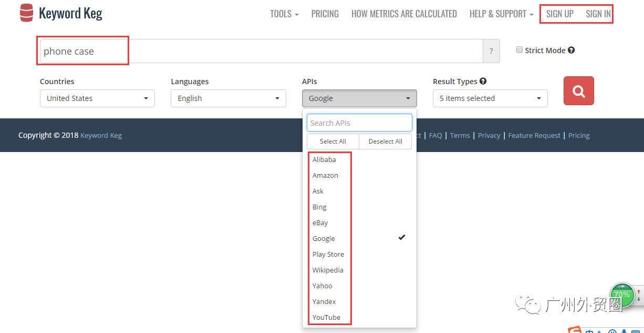Uncheck Google in the APIs list
644x333 pixels.
click(x=359, y=238)
